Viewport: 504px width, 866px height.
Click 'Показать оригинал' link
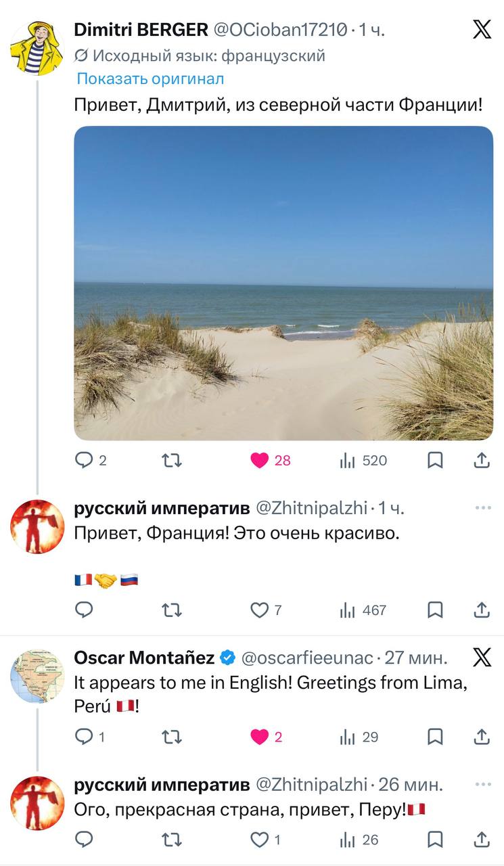point(150,78)
